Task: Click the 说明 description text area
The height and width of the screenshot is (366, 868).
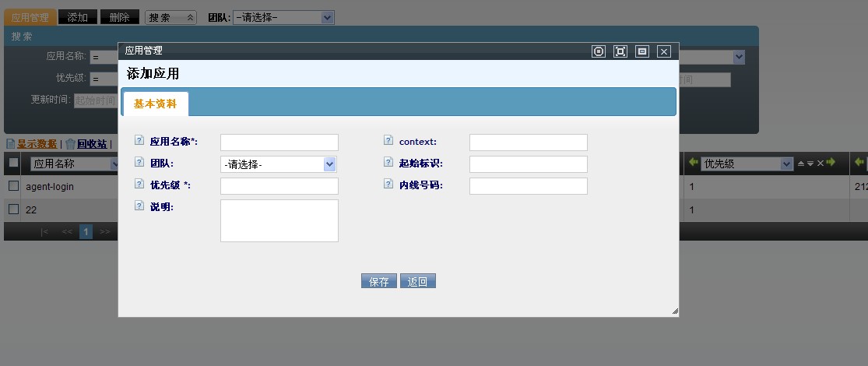Action: coord(279,220)
